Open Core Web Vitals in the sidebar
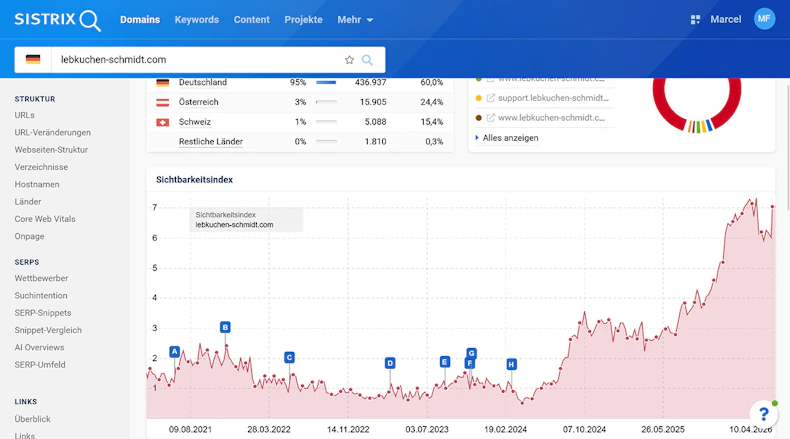 coord(45,219)
